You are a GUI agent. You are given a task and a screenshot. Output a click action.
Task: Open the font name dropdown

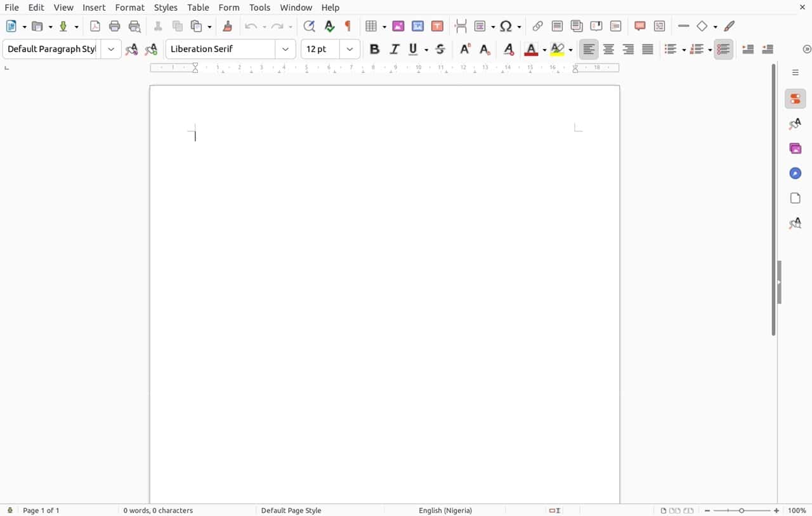click(285, 49)
